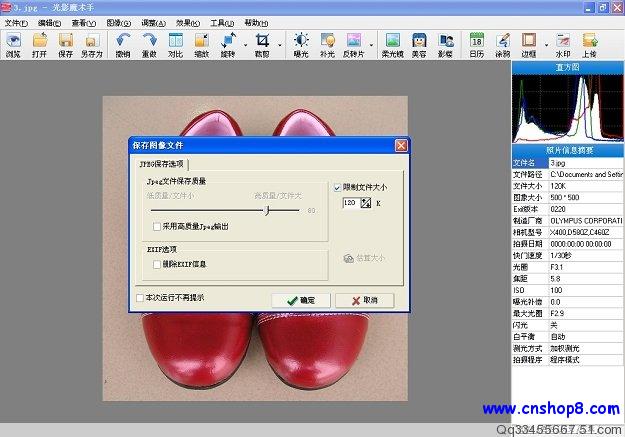625x437 pixels.
Task: Click the 浏览 (Browse) toolbar icon
Action: pos(13,45)
